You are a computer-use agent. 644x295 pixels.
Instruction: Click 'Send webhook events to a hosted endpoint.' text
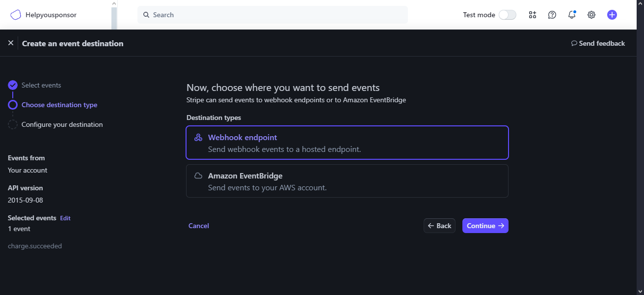coord(285,149)
